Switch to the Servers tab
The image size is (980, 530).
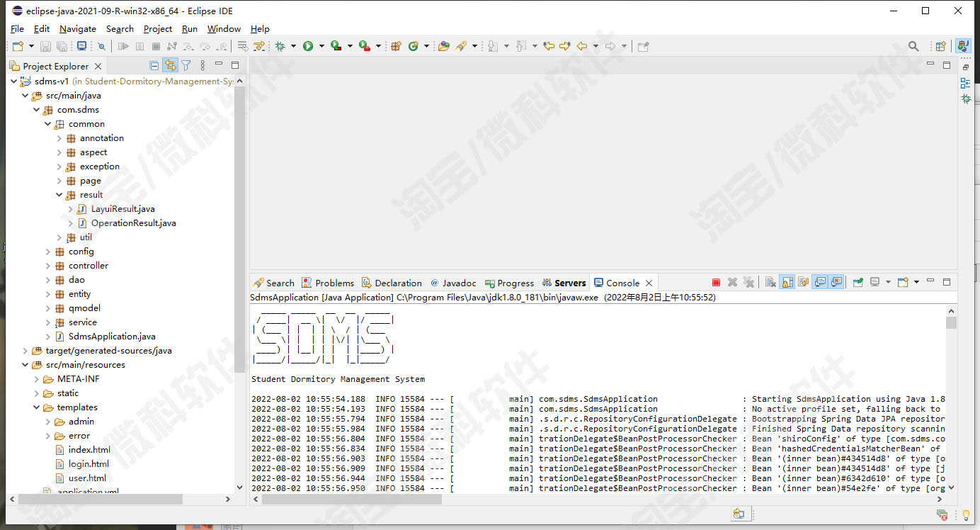pos(564,283)
